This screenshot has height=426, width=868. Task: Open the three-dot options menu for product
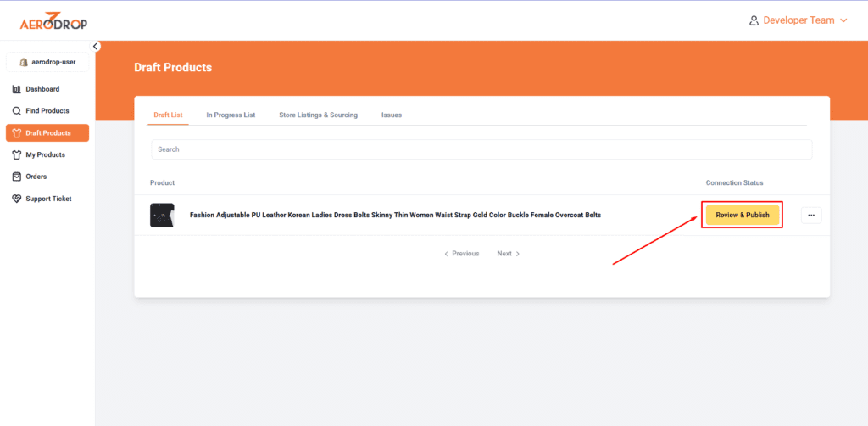[811, 216]
